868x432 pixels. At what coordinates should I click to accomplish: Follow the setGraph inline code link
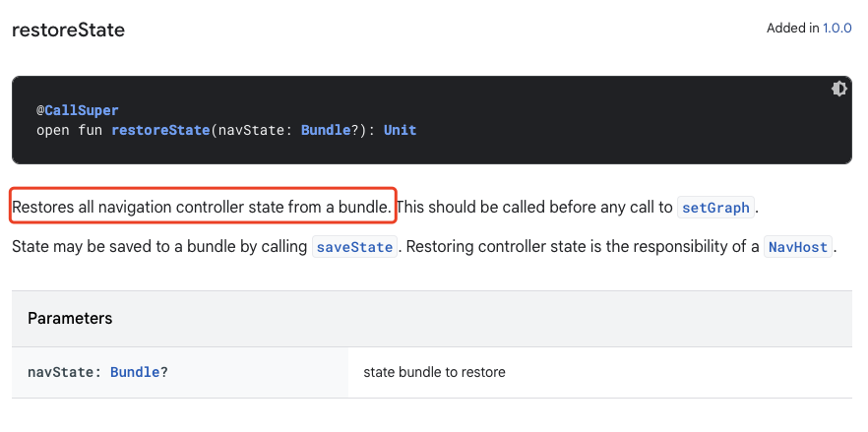(715, 208)
